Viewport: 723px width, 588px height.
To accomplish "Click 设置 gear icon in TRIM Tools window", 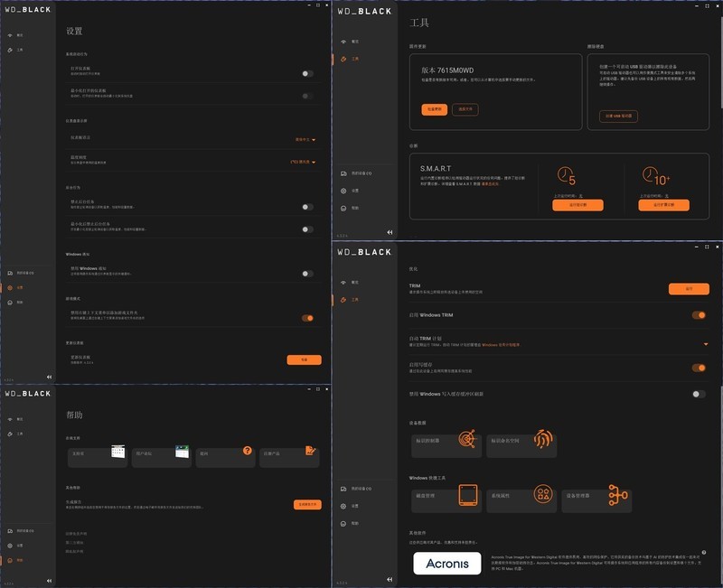I will pyautogui.click(x=343, y=507).
